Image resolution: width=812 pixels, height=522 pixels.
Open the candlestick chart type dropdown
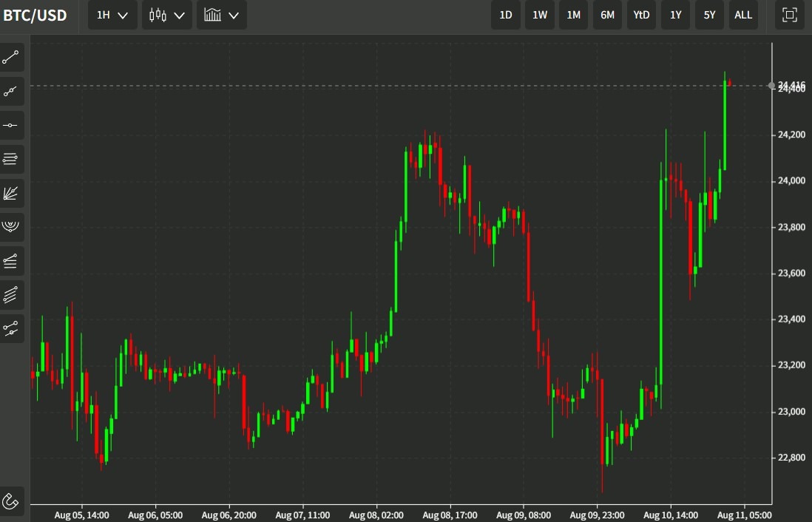[167, 15]
